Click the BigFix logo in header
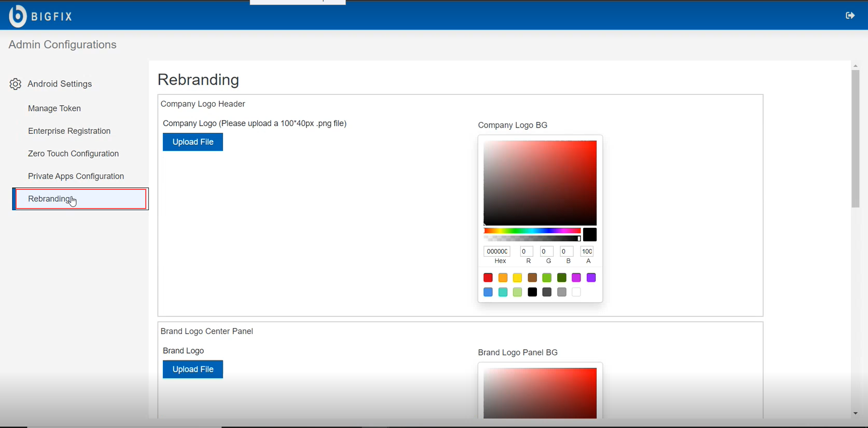 pyautogui.click(x=40, y=16)
